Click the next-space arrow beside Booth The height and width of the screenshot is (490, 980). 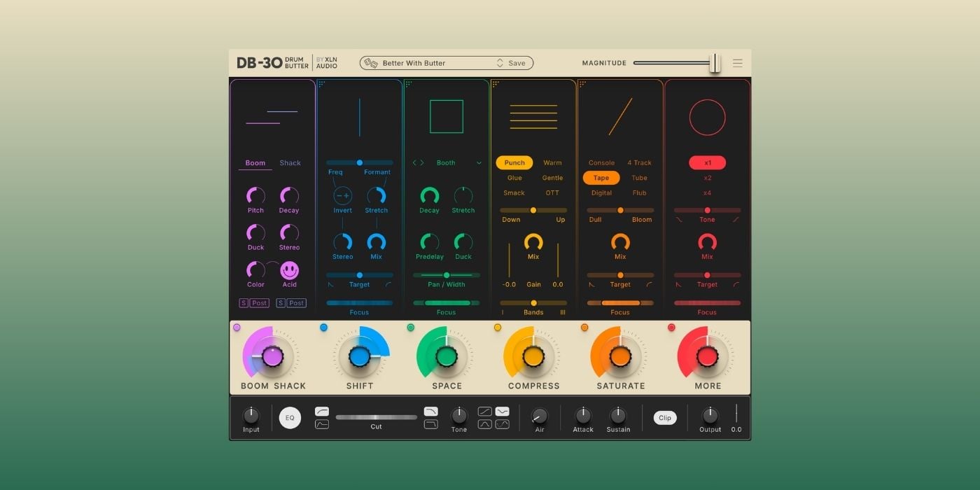pos(421,162)
